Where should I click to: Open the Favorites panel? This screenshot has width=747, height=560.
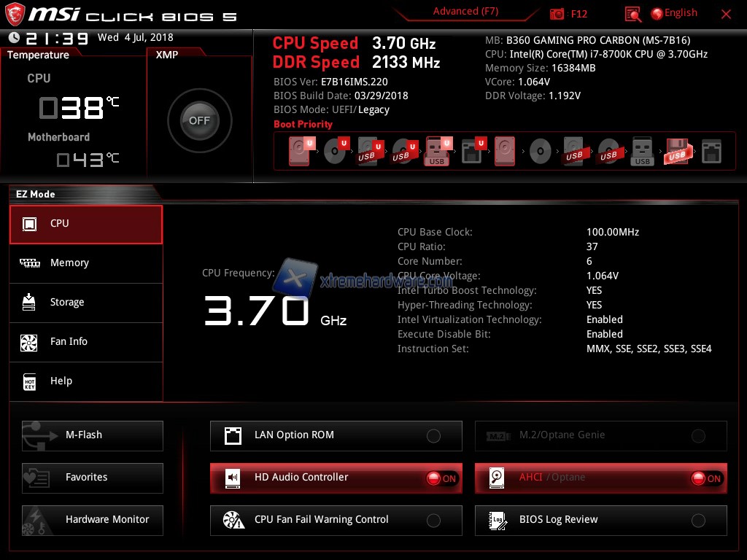pos(93,478)
